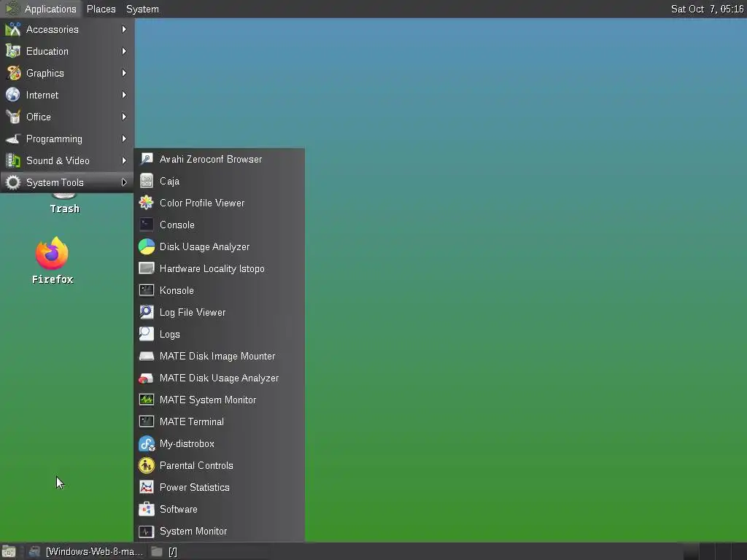Click show desktop button in bottom panel
The width and height of the screenshot is (747, 560).
click(9, 551)
